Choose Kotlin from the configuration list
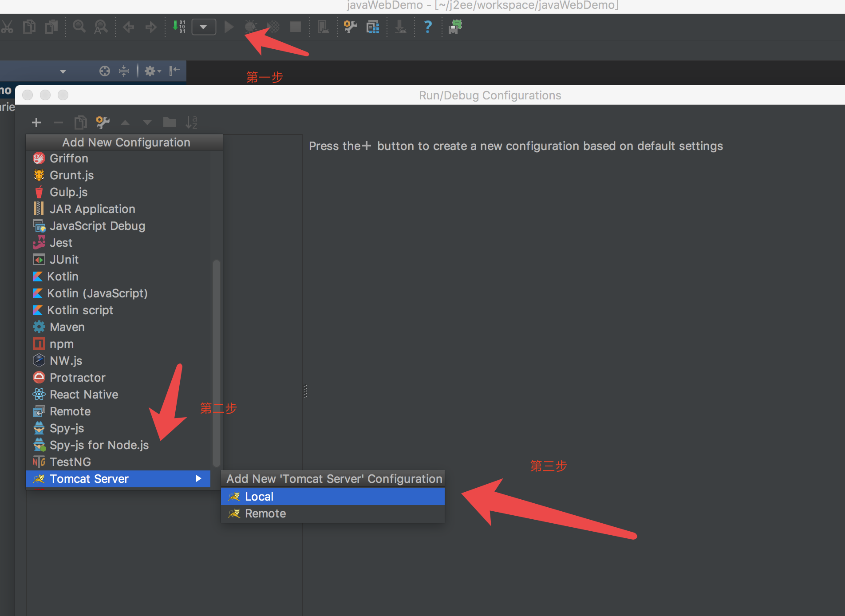 point(118,276)
